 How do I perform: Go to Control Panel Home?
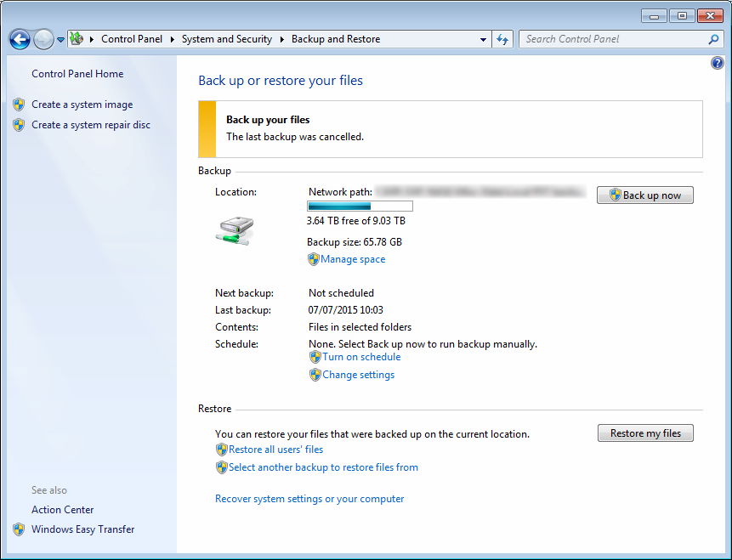(x=77, y=74)
